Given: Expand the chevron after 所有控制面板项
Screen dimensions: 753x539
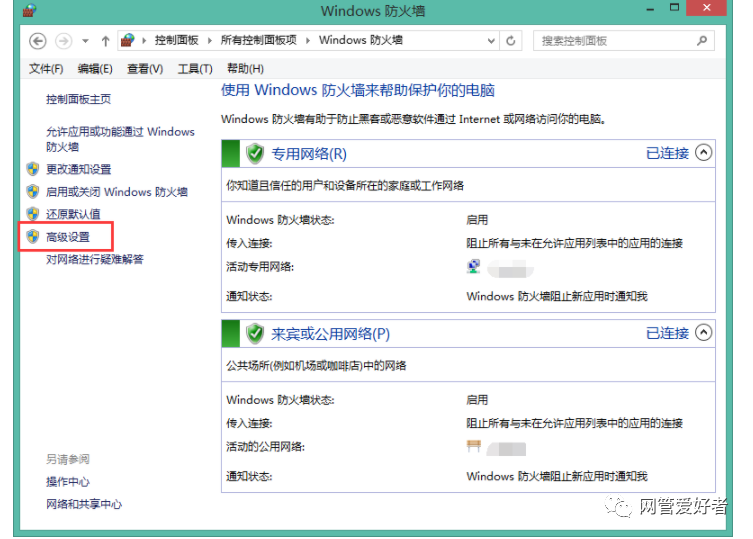Looking at the screenshot, I should [x=308, y=41].
